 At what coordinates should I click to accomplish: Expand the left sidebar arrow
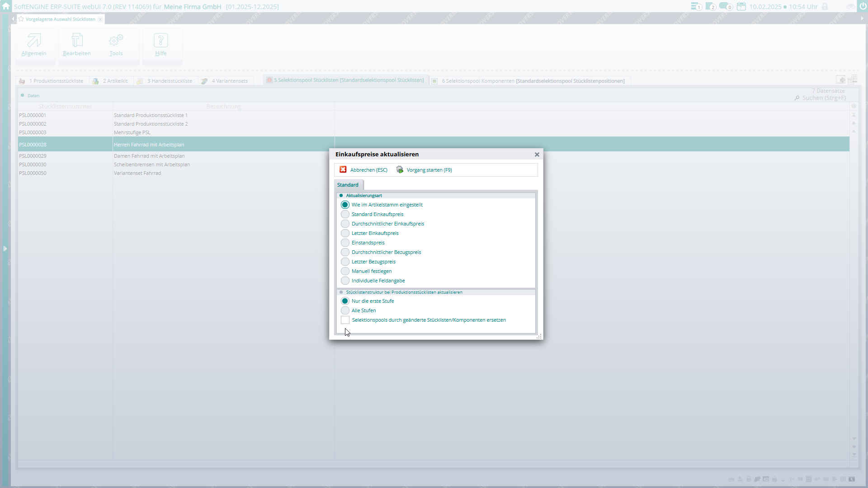[5, 249]
